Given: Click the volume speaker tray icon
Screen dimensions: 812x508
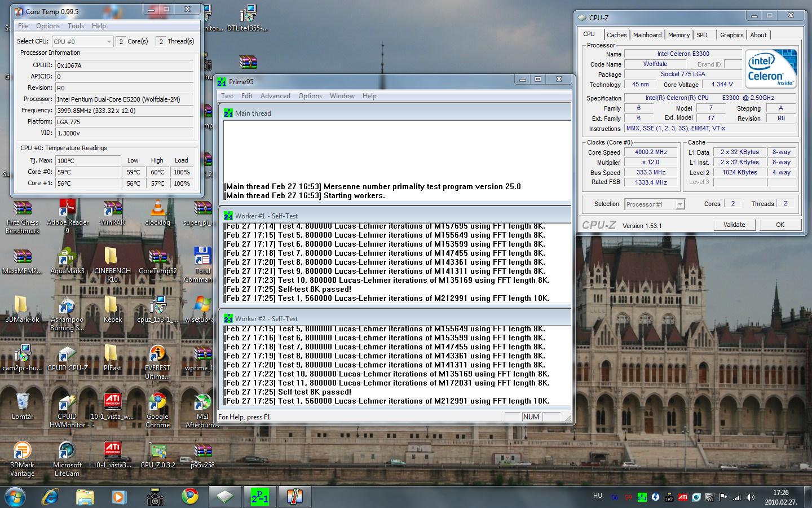Looking at the screenshot, I should pyautogui.click(x=750, y=497).
